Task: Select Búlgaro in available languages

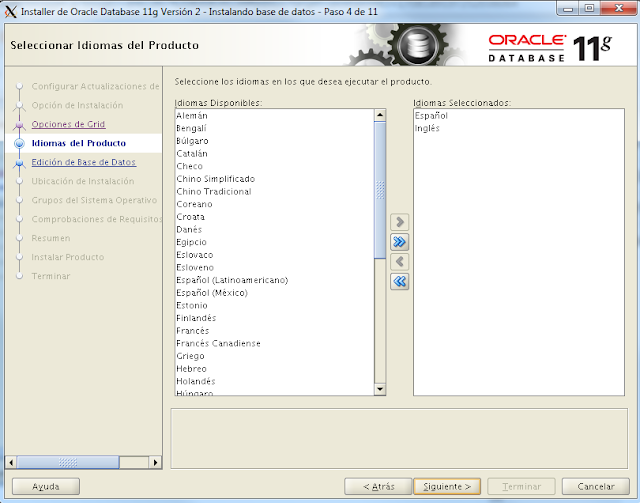Action: click(274, 141)
